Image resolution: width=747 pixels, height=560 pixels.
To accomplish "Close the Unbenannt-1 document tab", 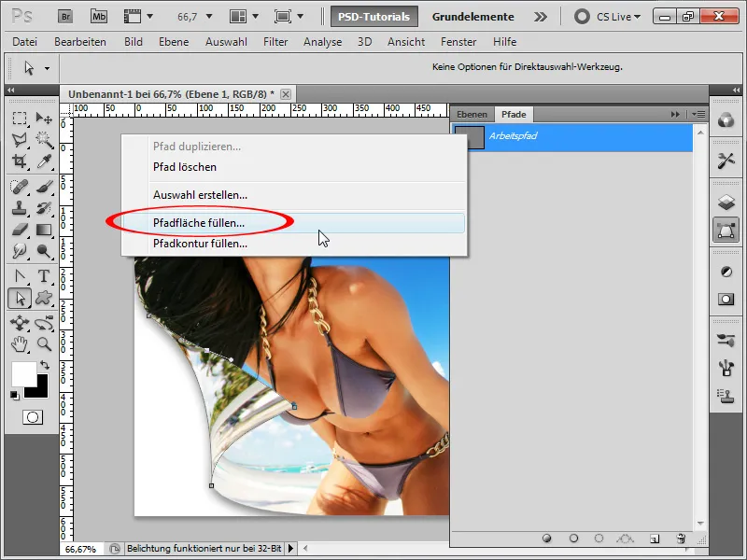I will [x=286, y=94].
